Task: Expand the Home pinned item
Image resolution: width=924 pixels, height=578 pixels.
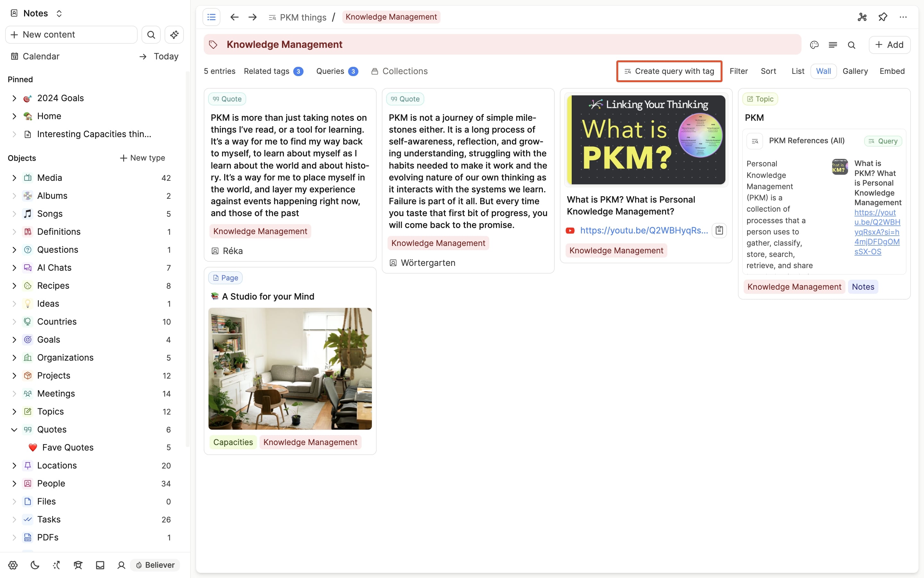Action: pyautogui.click(x=14, y=116)
